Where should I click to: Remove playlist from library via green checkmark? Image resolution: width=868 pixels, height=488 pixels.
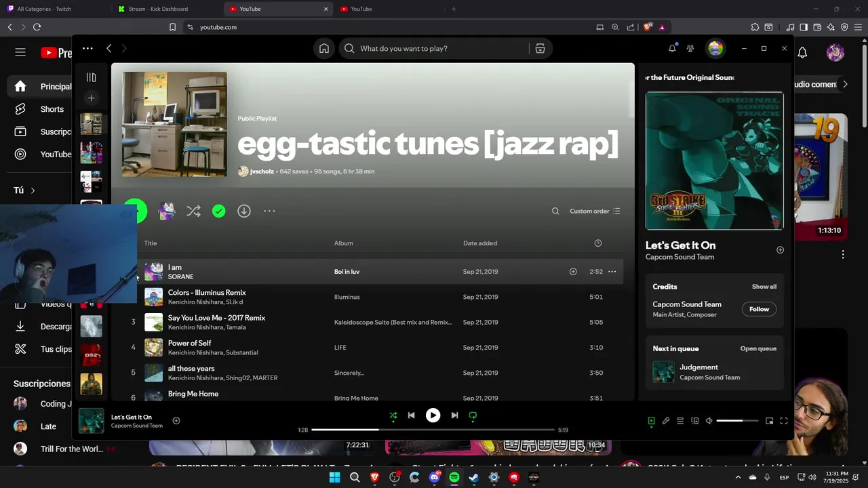pos(218,211)
